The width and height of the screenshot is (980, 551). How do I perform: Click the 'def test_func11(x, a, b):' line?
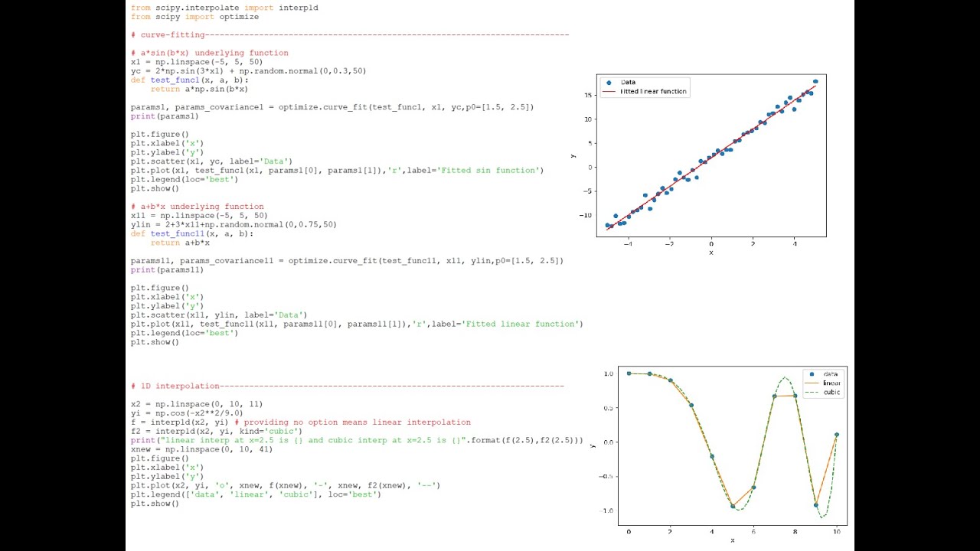[x=192, y=233]
